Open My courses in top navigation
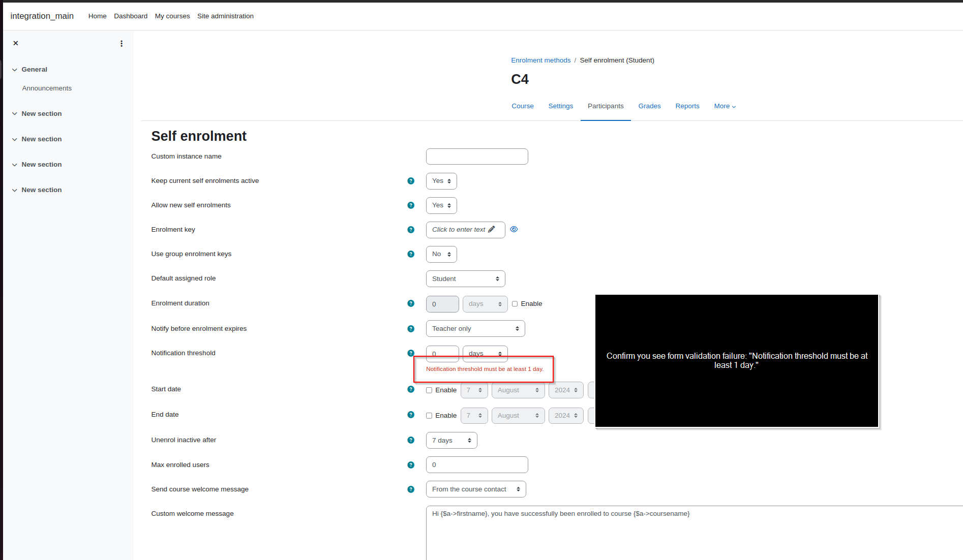The image size is (963, 560). click(172, 16)
